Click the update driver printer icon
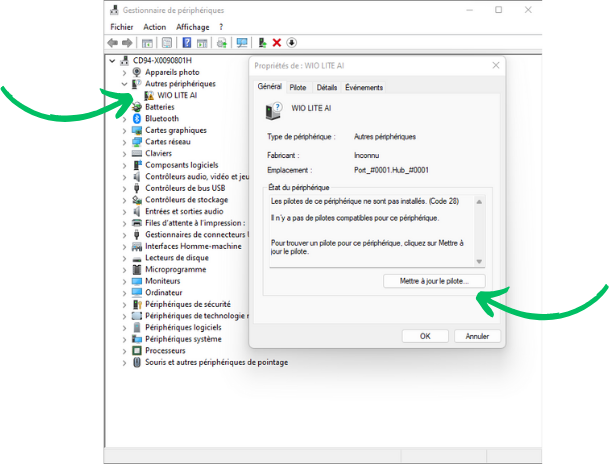The width and height of the screenshot is (610, 464). 222,43
